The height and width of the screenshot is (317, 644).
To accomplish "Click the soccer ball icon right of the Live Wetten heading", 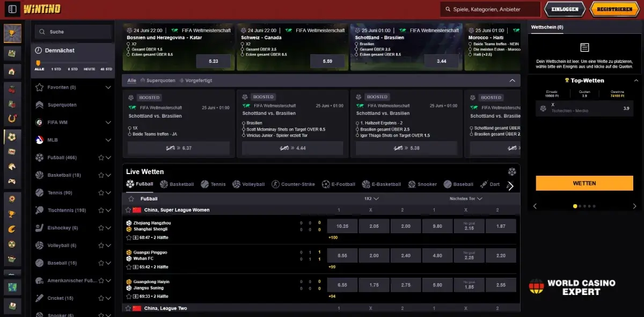I will (512, 172).
